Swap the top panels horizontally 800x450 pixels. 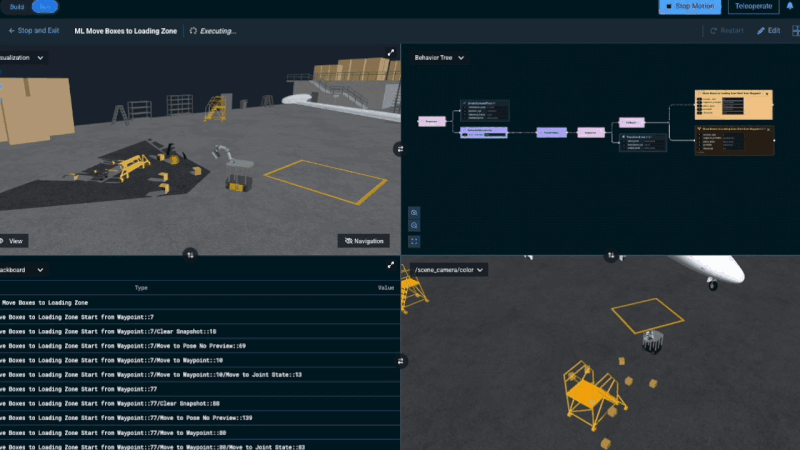[x=400, y=148]
